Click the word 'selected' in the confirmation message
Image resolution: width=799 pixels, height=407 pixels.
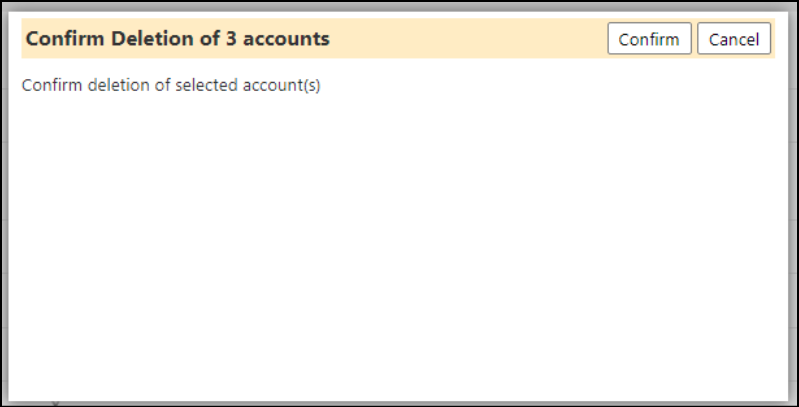(x=206, y=85)
